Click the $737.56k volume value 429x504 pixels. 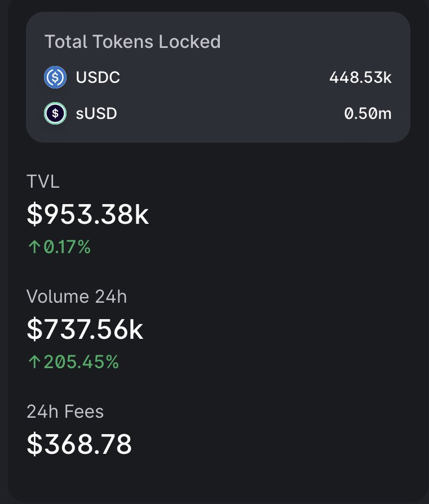85,329
